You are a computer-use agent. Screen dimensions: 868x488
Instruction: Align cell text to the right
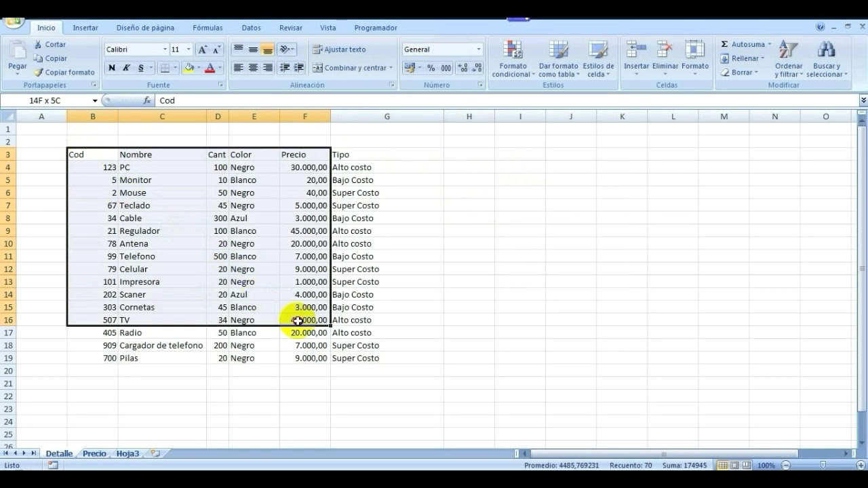point(267,68)
